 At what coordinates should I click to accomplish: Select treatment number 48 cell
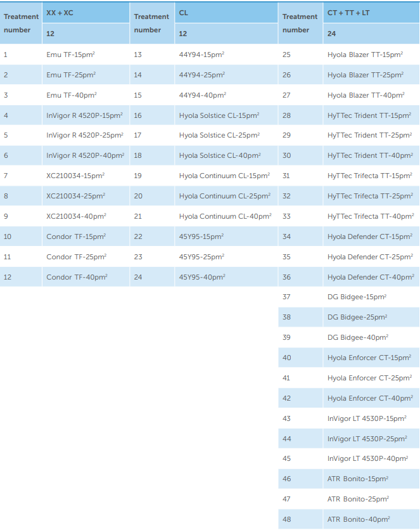(x=300, y=519)
